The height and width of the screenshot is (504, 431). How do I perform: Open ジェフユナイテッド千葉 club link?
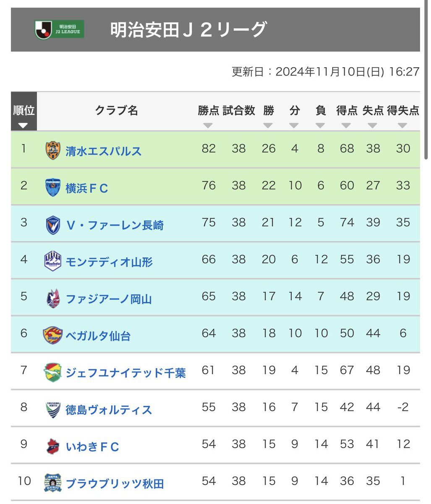pos(125,373)
